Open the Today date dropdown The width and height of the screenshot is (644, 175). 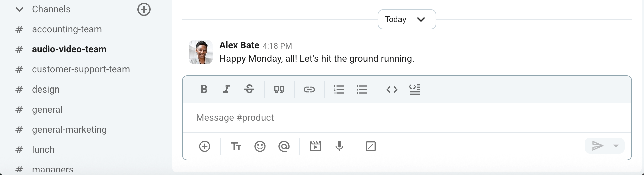pos(407,19)
